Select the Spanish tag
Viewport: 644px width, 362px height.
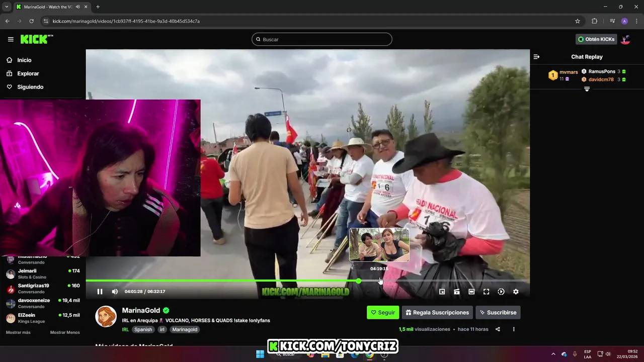(x=143, y=329)
